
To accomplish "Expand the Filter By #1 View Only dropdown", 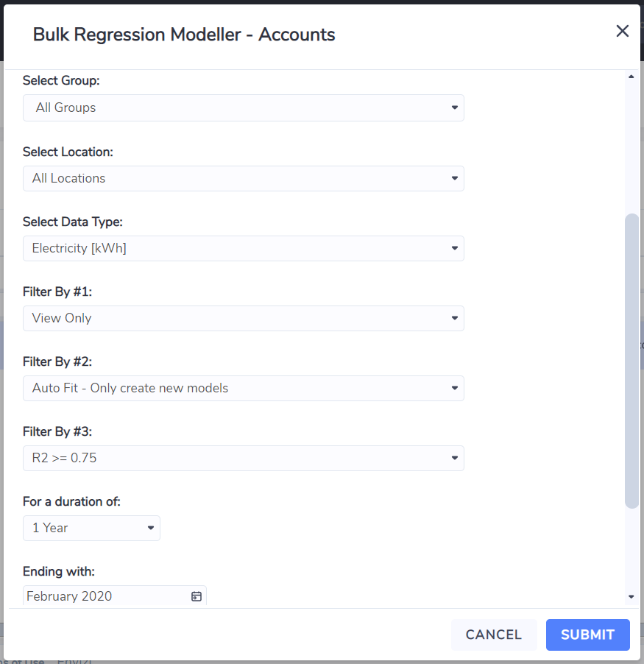I will point(244,318).
